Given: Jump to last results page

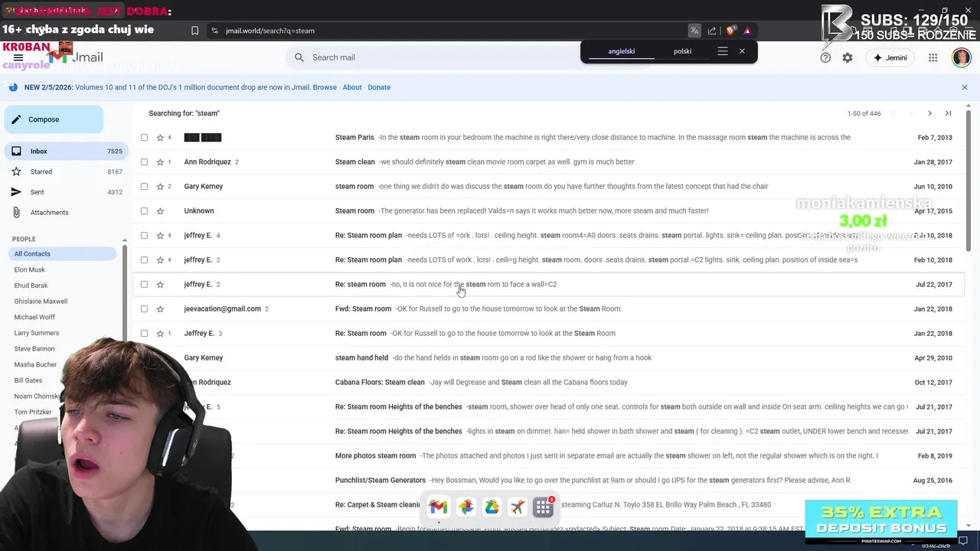Looking at the screenshot, I should pyautogui.click(x=948, y=113).
